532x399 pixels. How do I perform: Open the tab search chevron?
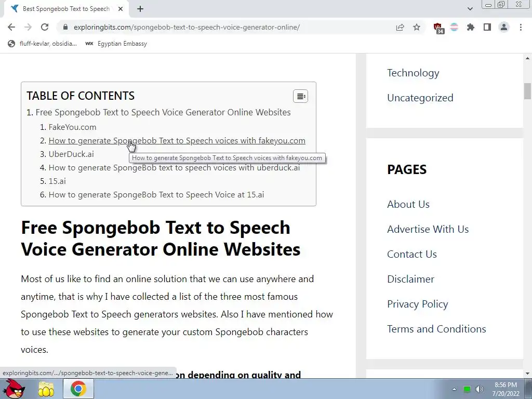coord(470,9)
